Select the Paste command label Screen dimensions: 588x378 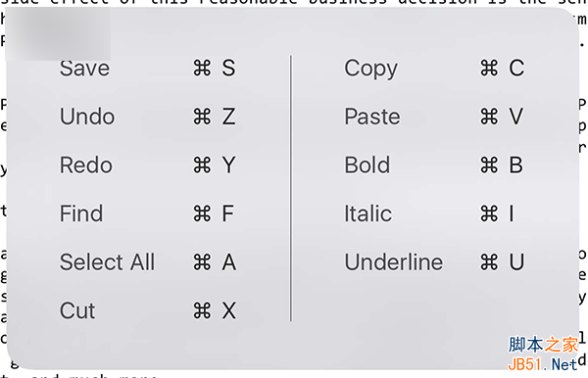(x=372, y=117)
